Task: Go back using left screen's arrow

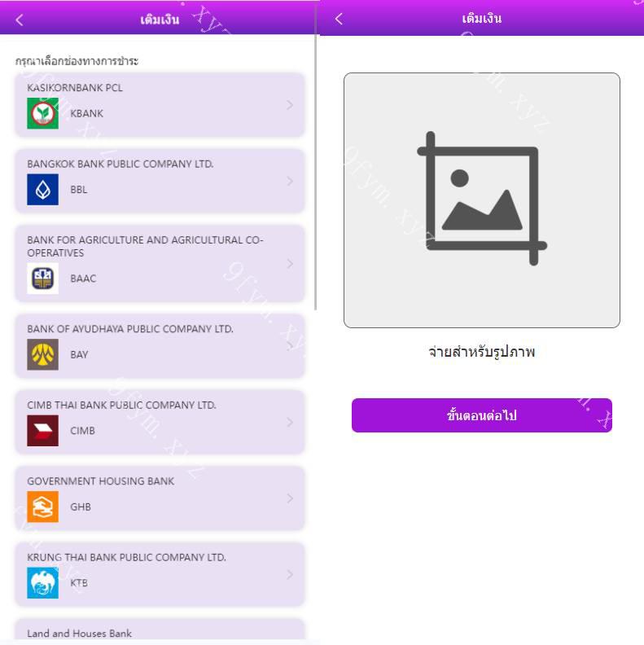Action: (x=20, y=20)
